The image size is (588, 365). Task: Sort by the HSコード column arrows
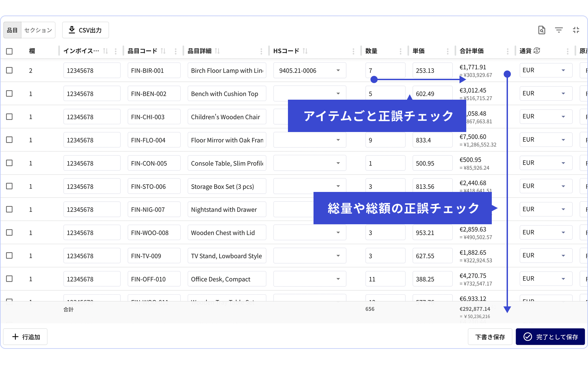point(305,51)
